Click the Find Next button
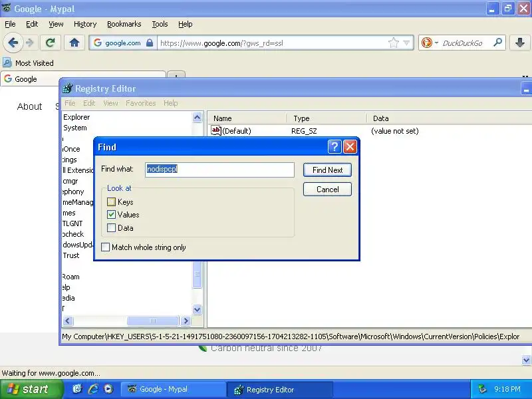Viewport: 532px width, 399px height. coord(327,170)
